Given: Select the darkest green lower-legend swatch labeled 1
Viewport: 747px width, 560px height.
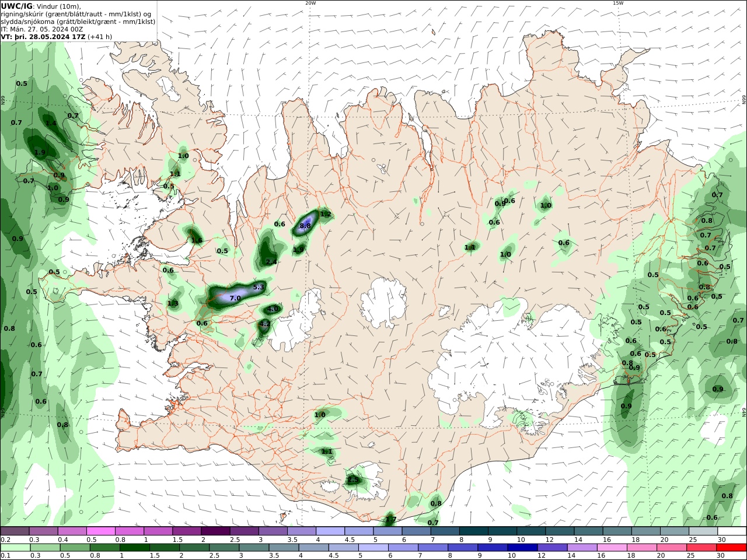Looking at the screenshot, I should (x=135, y=547).
